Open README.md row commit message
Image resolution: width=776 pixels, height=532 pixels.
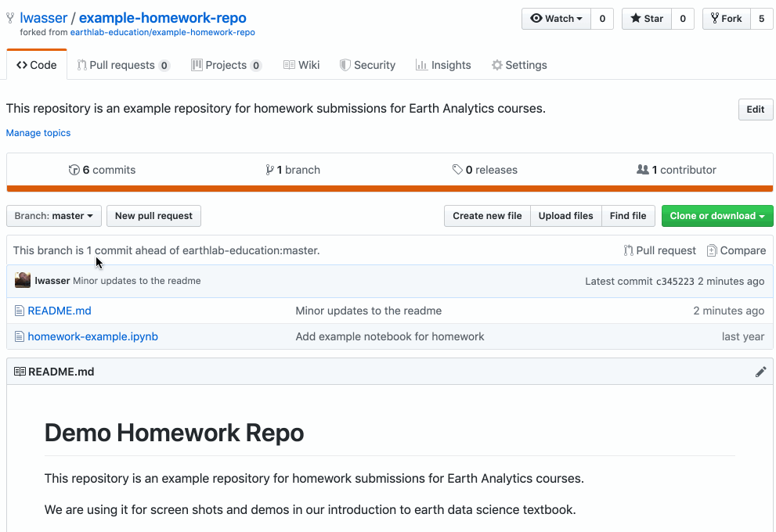pos(369,311)
